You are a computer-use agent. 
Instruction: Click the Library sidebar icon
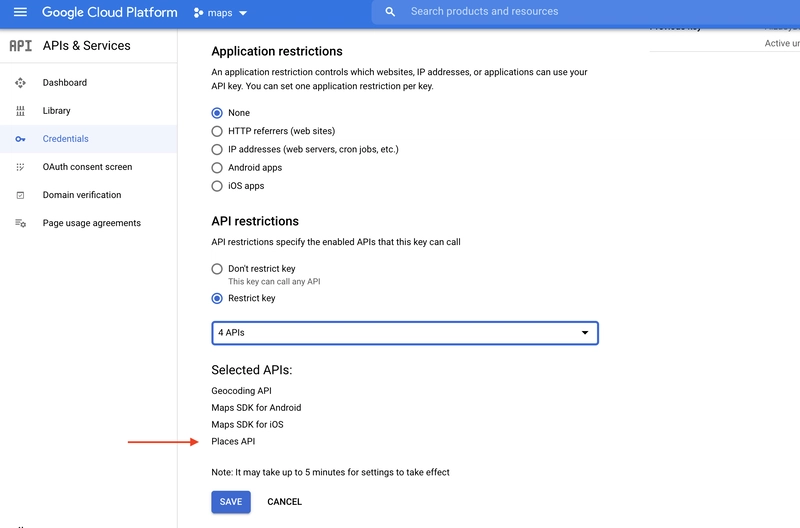[20, 111]
